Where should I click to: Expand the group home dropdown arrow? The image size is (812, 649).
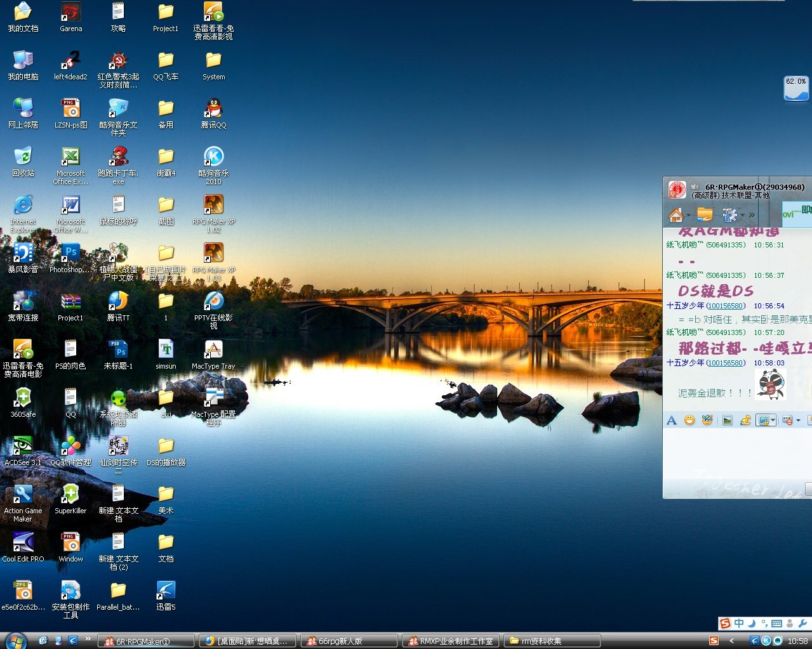click(x=688, y=216)
